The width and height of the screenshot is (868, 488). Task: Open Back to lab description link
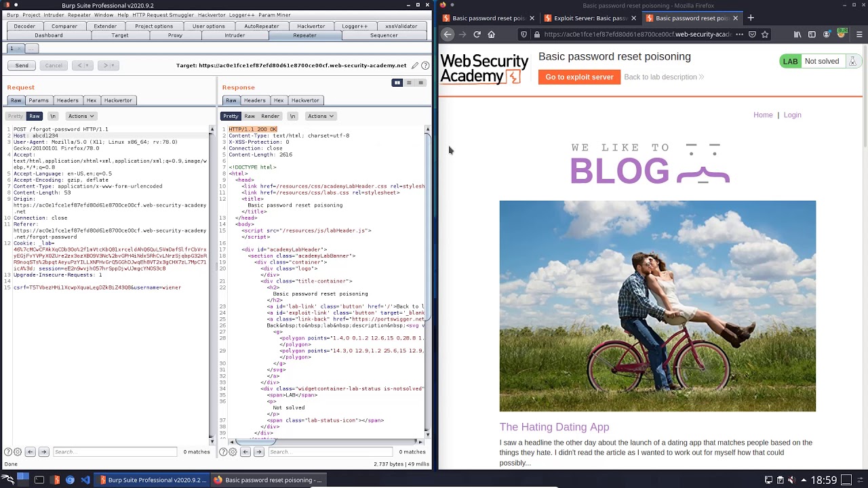coord(664,77)
